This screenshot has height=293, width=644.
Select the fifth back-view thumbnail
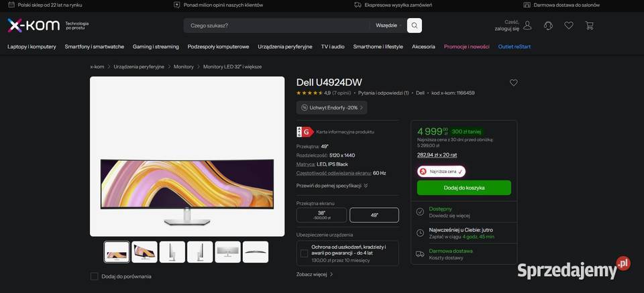(x=228, y=252)
